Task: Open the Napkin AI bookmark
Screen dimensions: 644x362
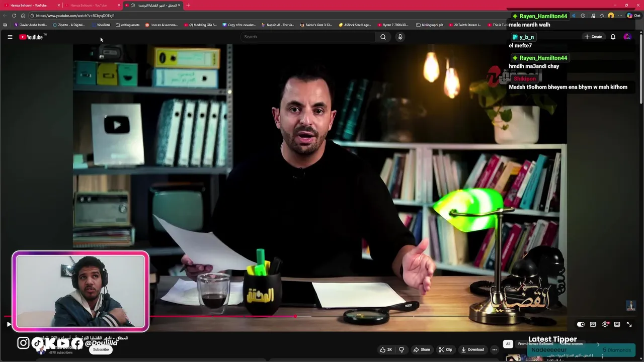Action: pos(278,25)
